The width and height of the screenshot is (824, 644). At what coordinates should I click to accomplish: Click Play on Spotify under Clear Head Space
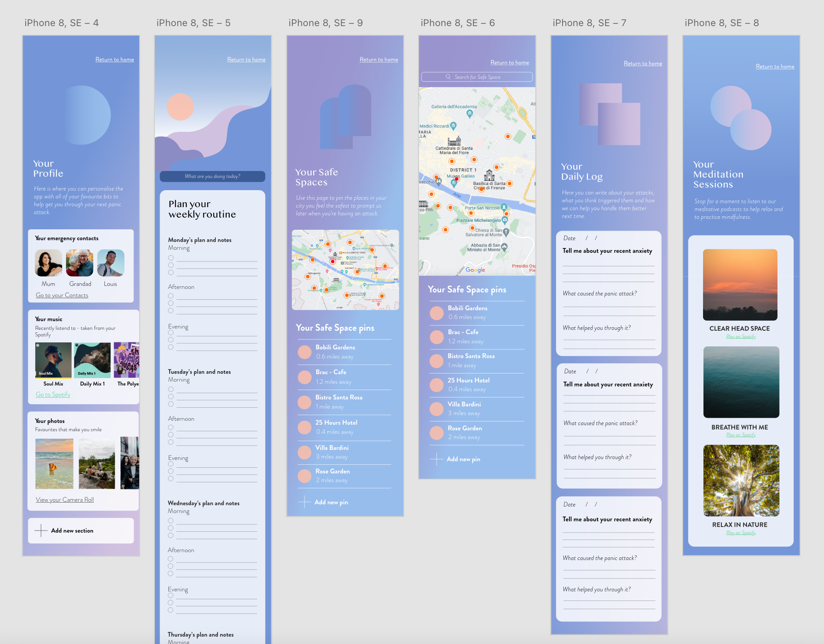click(x=741, y=337)
